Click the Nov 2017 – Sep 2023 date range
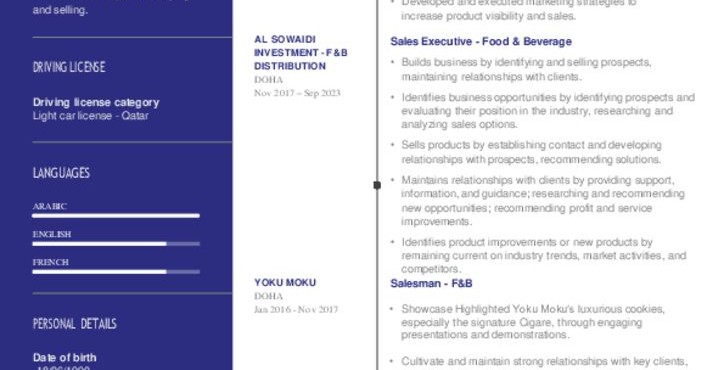The image size is (724, 370). pos(297,93)
